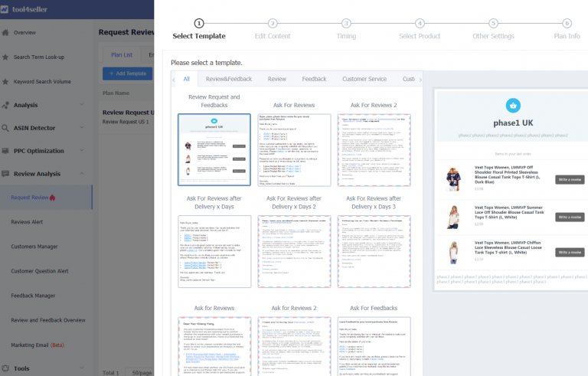
Task: Switch to the Customer Service tab
Action: 364,79
